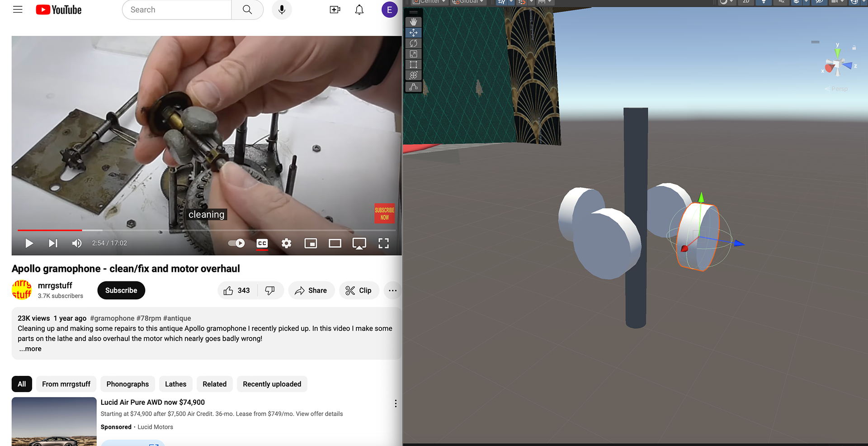
Task: Enter fullscreen video mode
Action: click(x=383, y=243)
